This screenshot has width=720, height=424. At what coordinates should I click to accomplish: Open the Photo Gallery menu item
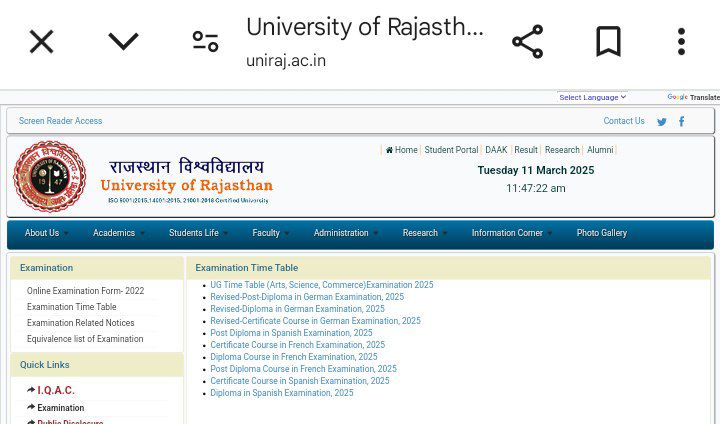click(601, 233)
